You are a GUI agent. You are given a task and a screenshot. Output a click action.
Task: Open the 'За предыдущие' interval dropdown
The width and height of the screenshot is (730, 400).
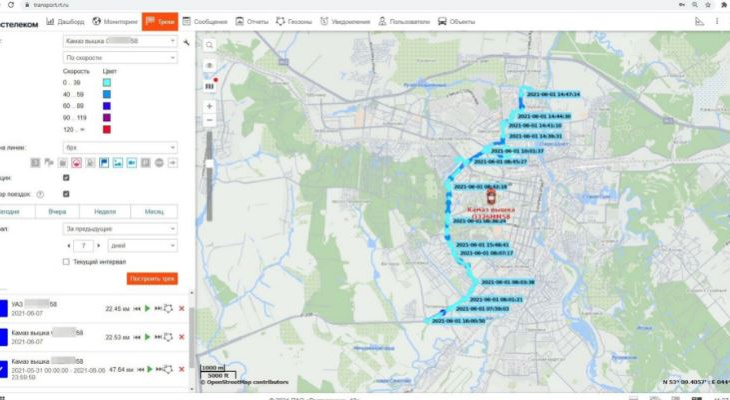tap(120, 228)
